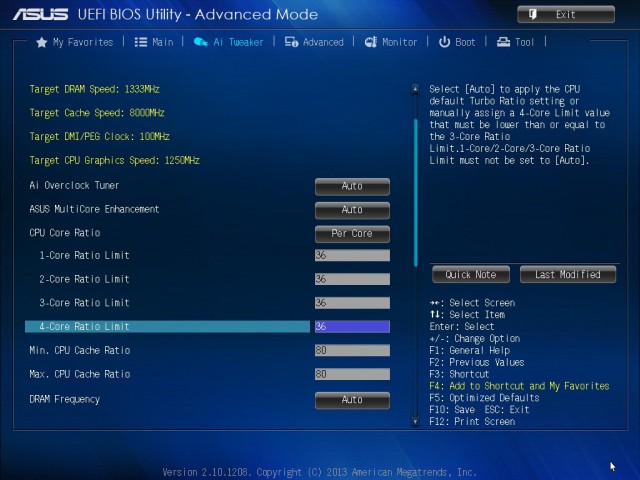
Task: Click the Boot power icon
Action: 444,42
